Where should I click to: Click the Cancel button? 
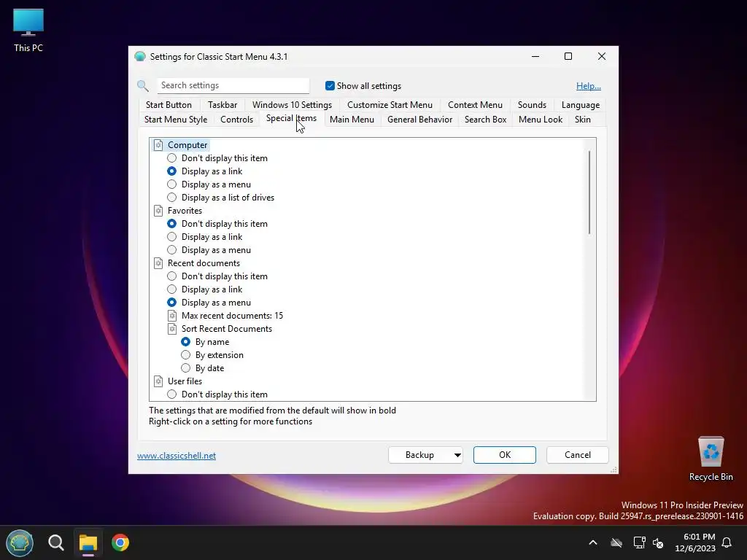coord(578,455)
